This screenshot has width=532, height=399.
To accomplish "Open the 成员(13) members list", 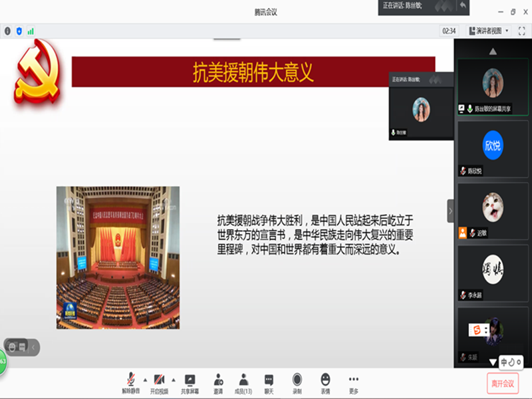I will pos(243,381).
